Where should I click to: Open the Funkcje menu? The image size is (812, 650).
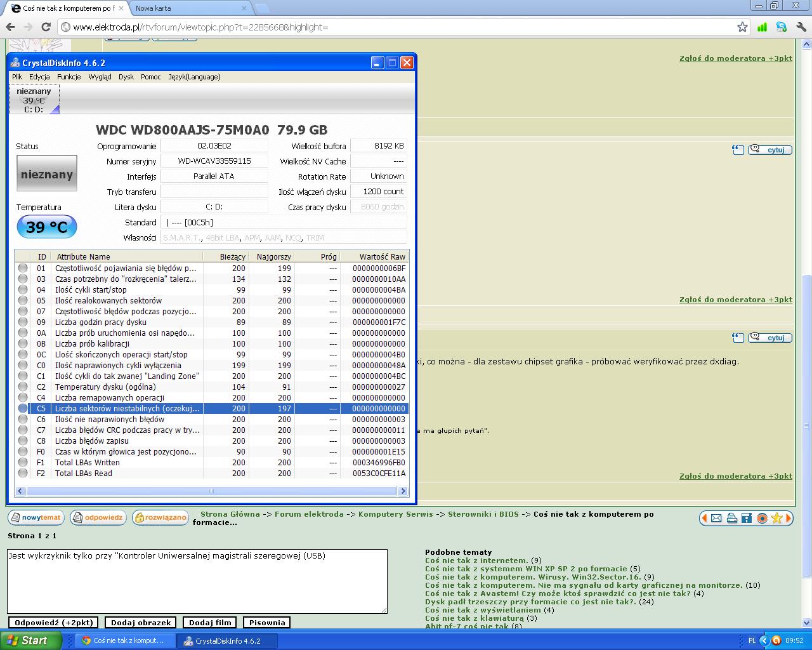pos(69,77)
